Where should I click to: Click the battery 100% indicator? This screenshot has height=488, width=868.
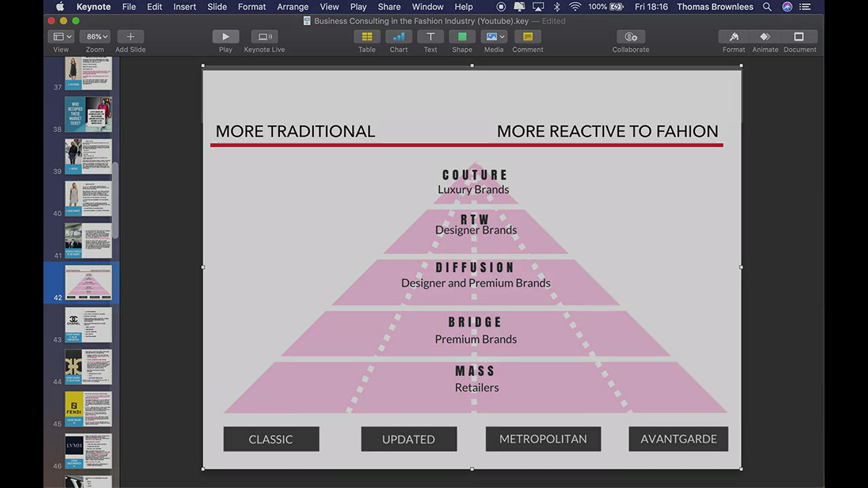606,7
